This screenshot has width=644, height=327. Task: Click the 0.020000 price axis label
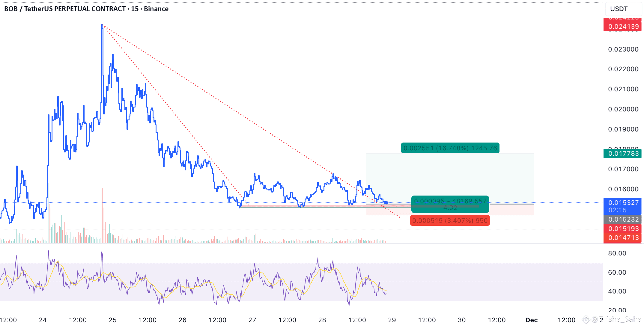pos(623,109)
